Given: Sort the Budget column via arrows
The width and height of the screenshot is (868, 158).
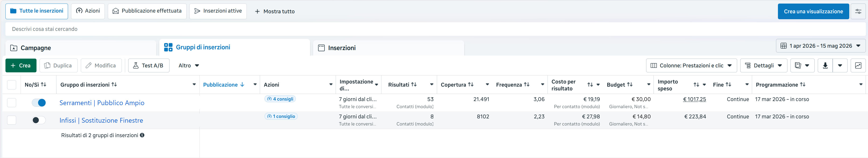Looking at the screenshot, I should pyautogui.click(x=630, y=84).
